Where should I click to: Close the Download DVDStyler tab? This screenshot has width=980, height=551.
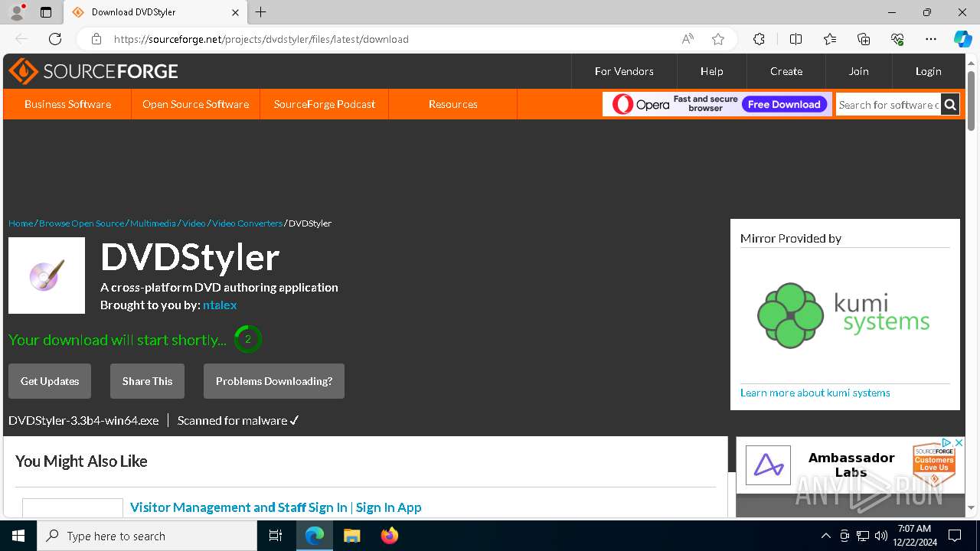tap(235, 12)
